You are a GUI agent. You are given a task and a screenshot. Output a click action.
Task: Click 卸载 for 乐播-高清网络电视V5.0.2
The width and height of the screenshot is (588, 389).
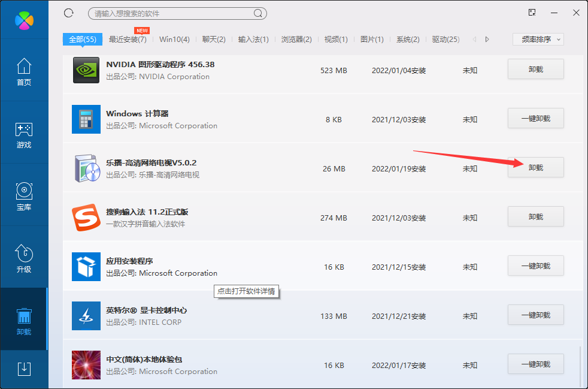tap(535, 167)
